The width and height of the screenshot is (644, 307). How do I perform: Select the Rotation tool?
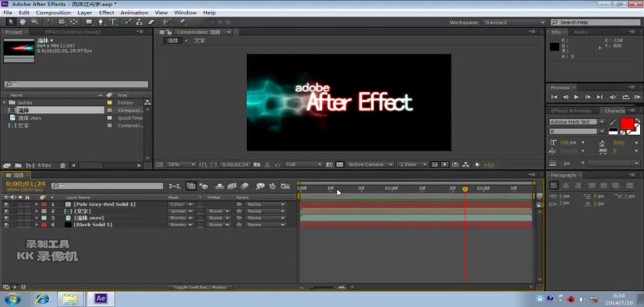[50, 22]
